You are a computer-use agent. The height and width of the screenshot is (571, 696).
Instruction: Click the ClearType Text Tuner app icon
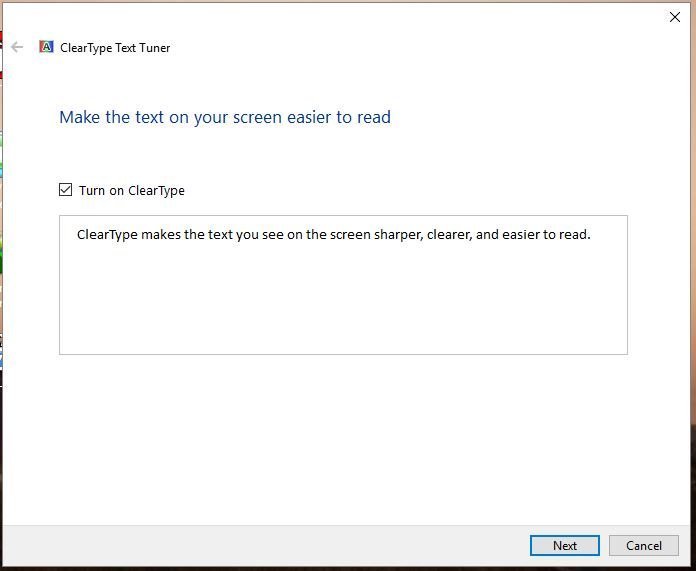tap(46, 47)
